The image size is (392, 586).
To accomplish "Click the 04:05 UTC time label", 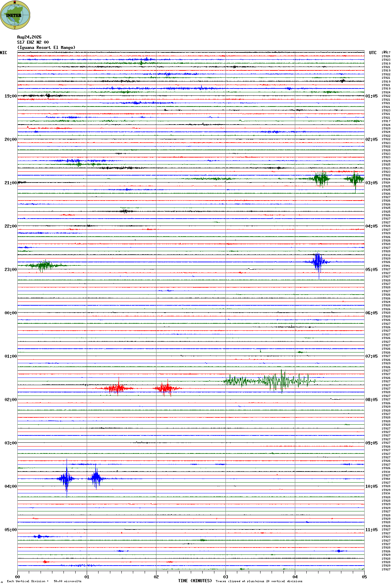I will (372, 226).
